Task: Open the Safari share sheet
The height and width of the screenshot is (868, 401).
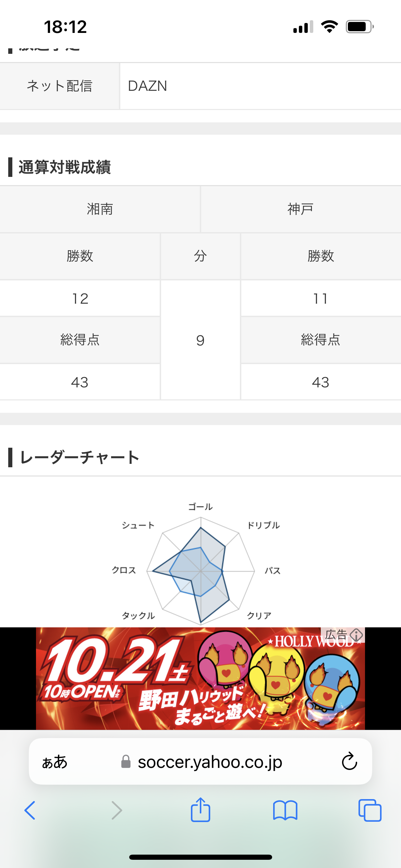Action: [200, 810]
